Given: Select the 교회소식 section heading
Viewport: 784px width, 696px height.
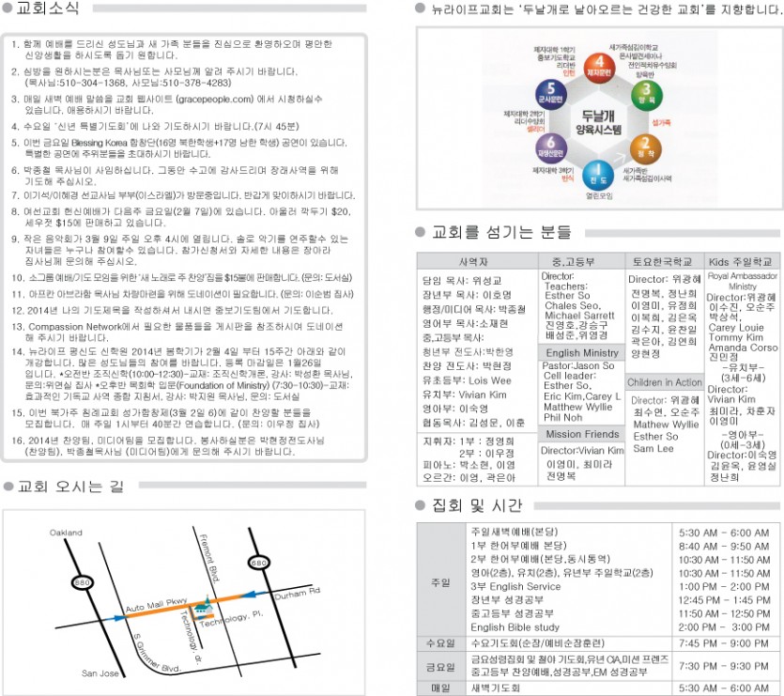Looking at the screenshot, I should pos(48,8).
